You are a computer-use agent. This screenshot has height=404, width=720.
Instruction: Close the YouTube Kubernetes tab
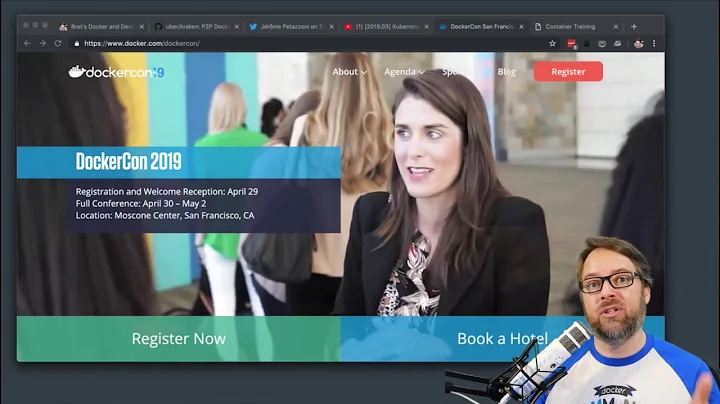(x=427, y=27)
